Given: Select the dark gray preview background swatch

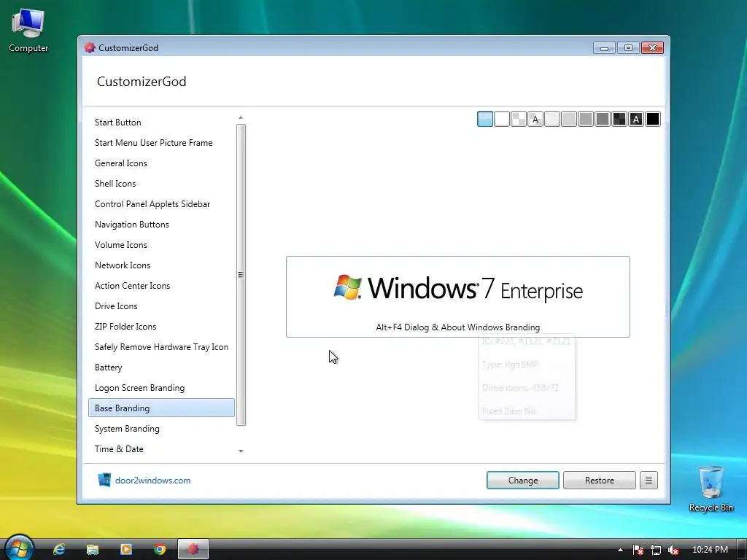Looking at the screenshot, I should (x=603, y=119).
